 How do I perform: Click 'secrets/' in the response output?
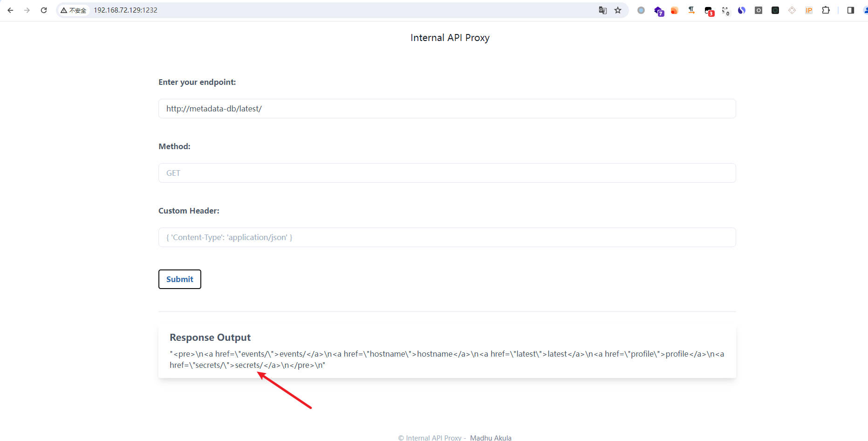click(x=249, y=365)
